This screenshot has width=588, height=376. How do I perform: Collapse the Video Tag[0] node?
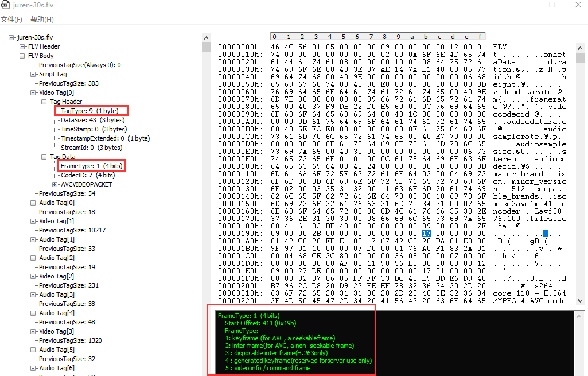(x=33, y=92)
